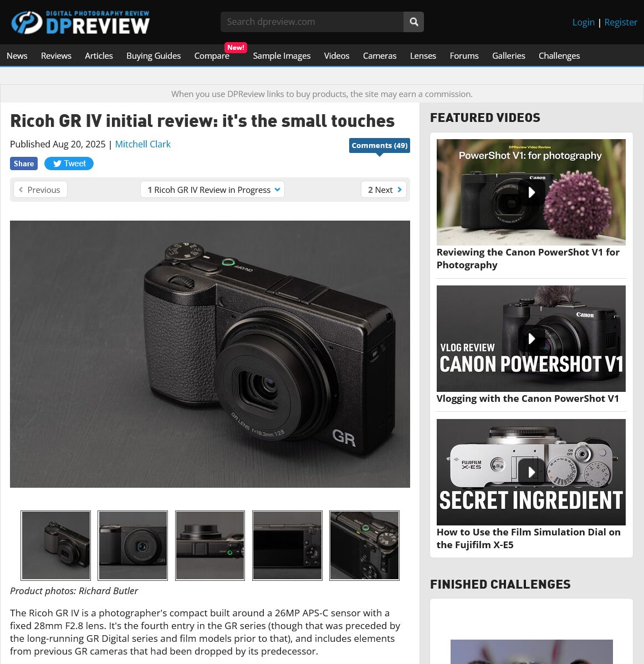Click the 'FEATURED VIDEOS' heading
Screen dimensions: 644x664
[485, 118]
